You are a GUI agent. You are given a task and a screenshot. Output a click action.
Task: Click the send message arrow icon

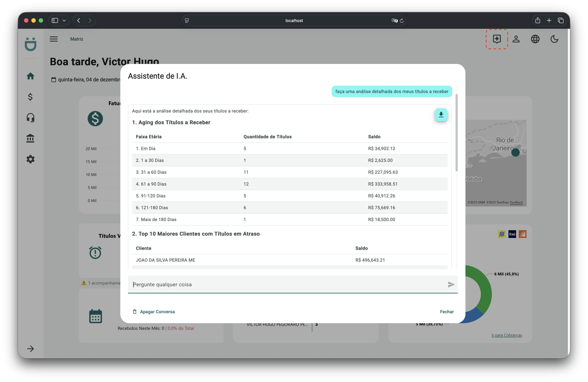451,284
